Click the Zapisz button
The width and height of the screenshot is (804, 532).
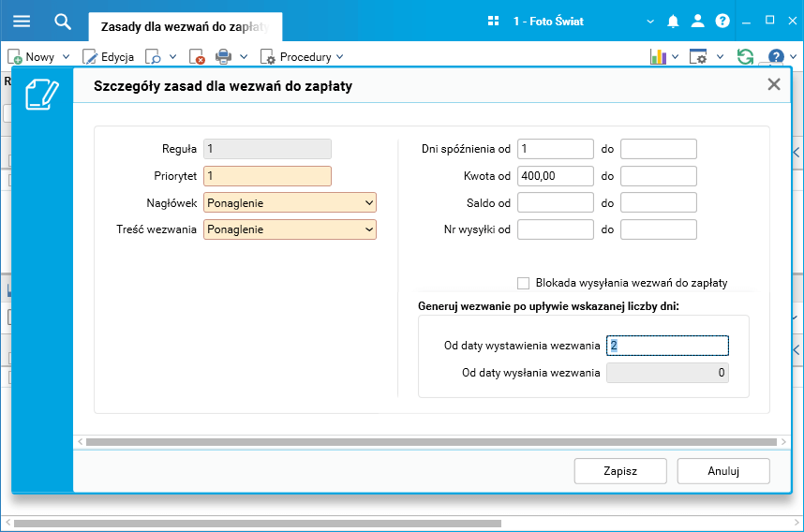pos(620,471)
